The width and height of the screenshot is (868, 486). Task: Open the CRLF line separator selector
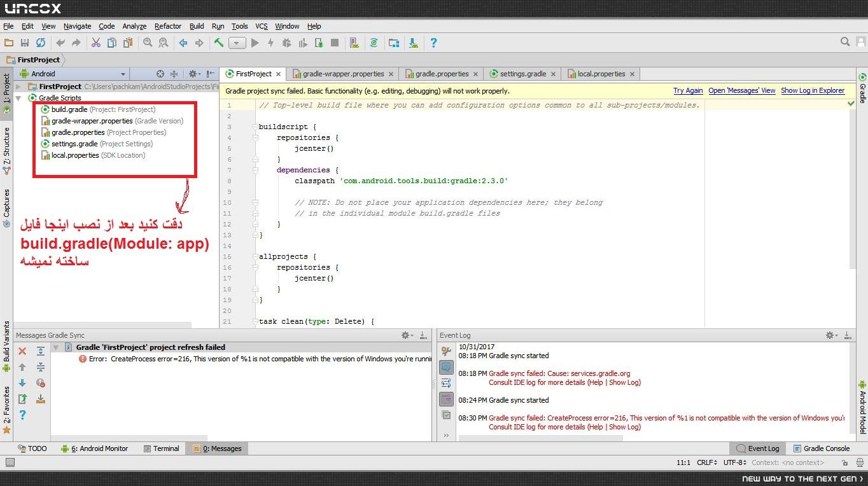tap(707, 463)
